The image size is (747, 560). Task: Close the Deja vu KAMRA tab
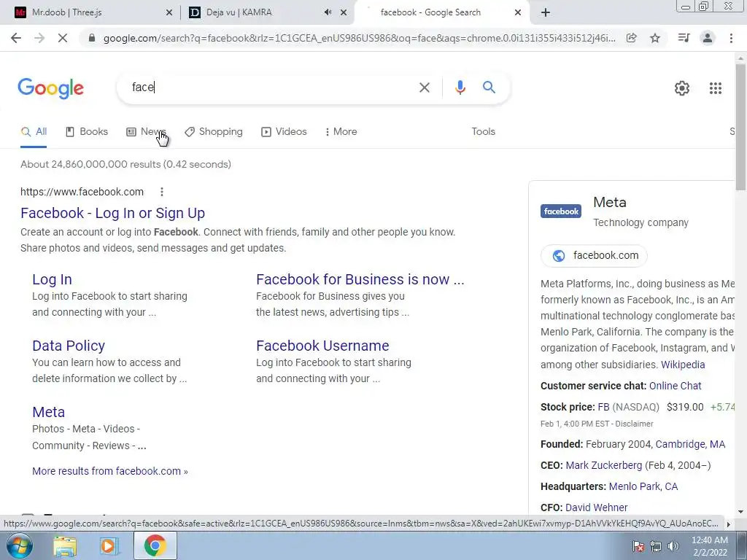coord(344,13)
